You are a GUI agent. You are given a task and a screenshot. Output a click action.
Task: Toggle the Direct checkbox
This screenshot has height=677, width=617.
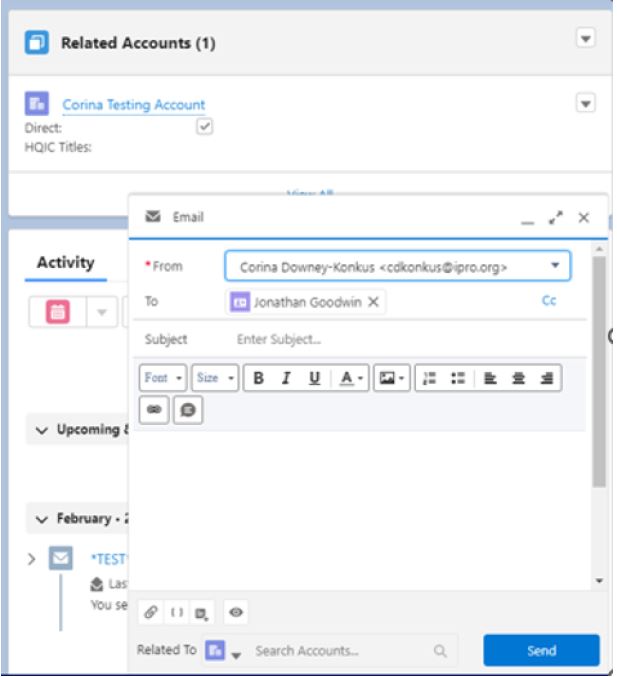tap(204, 127)
